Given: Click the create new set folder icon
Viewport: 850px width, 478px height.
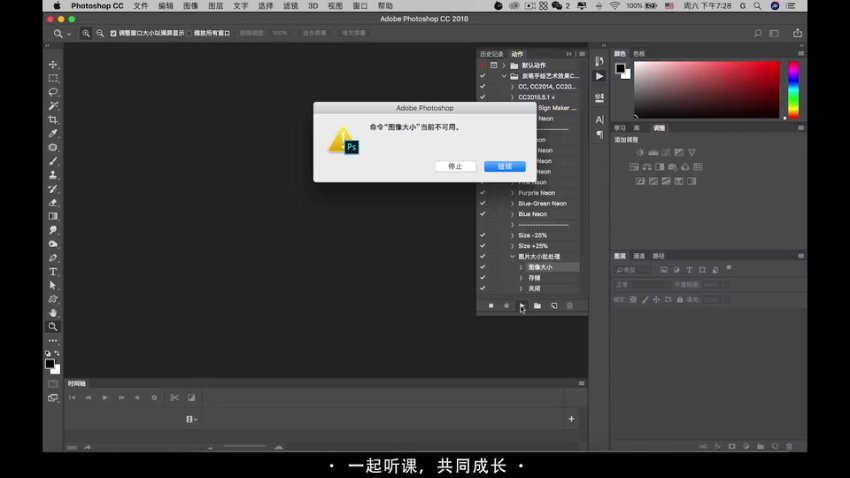Looking at the screenshot, I should point(537,305).
